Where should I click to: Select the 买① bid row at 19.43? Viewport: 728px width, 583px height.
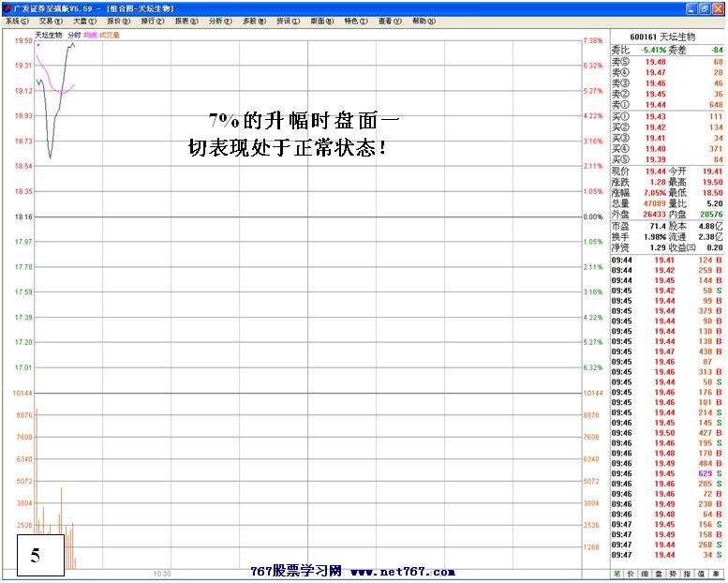point(667,116)
